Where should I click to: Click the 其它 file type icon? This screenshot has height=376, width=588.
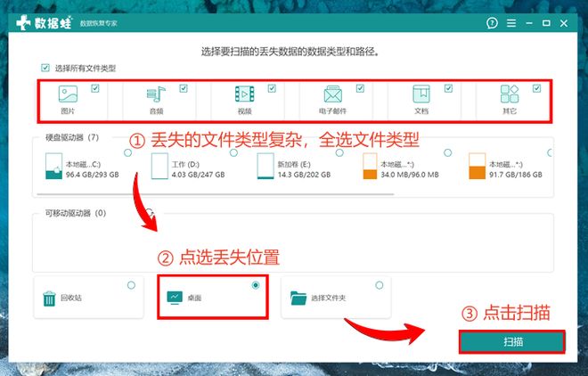click(510, 94)
